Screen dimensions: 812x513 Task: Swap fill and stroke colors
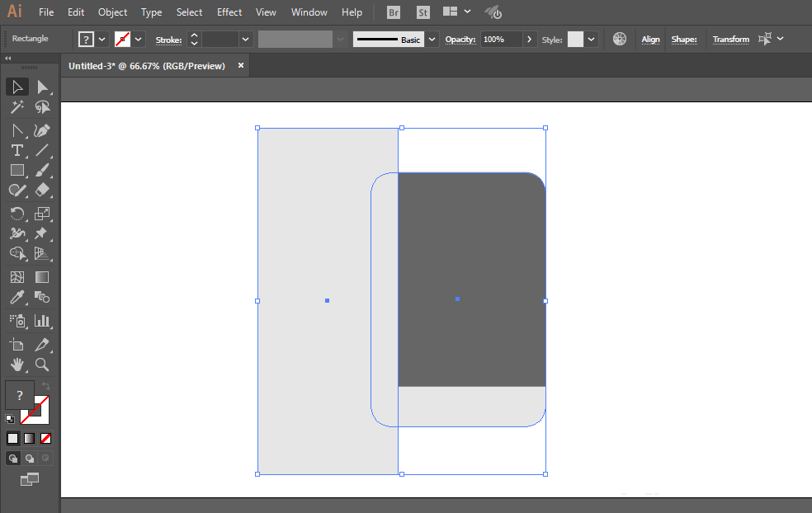tap(45, 386)
